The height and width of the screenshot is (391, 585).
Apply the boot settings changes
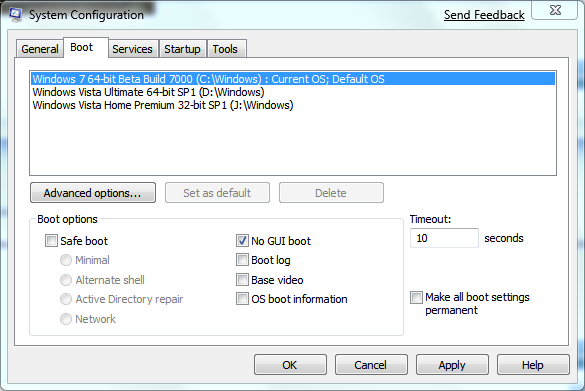coord(452,365)
